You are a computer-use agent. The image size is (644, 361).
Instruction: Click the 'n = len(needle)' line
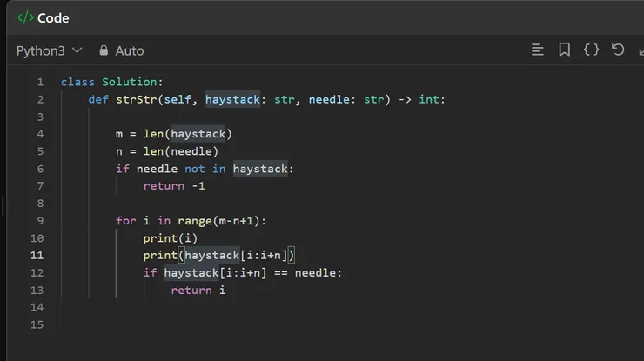click(x=166, y=150)
